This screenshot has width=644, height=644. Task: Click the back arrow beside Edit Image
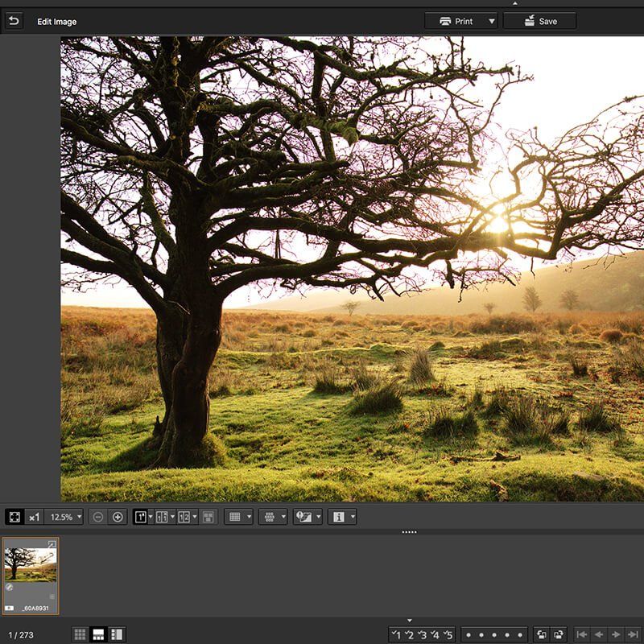[14, 22]
